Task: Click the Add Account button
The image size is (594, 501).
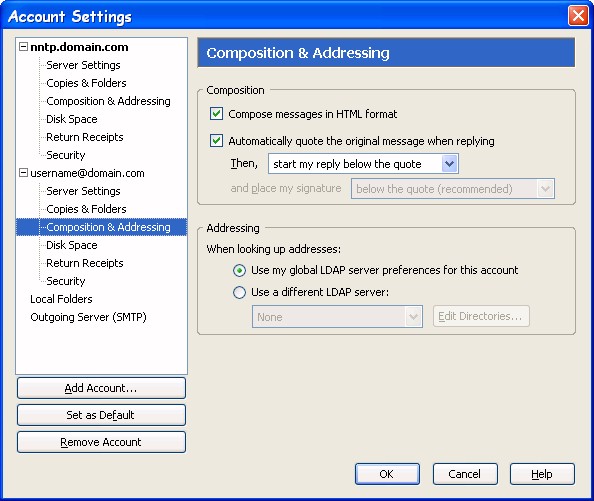Action: 101,388
